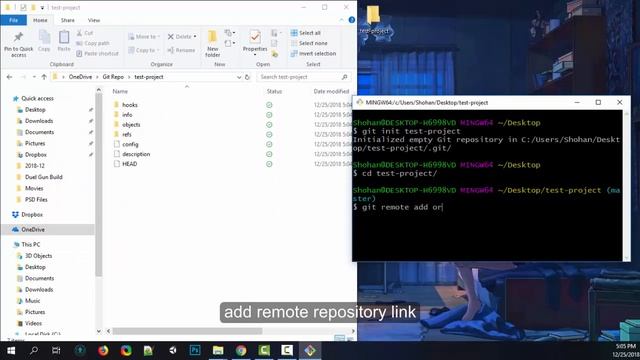The width and height of the screenshot is (640, 360).
Task: Select the objects folder
Action: click(x=131, y=124)
